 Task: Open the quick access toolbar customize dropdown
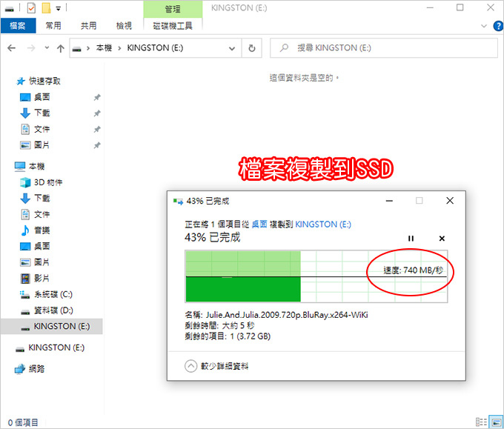pyautogui.click(x=58, y=9)
